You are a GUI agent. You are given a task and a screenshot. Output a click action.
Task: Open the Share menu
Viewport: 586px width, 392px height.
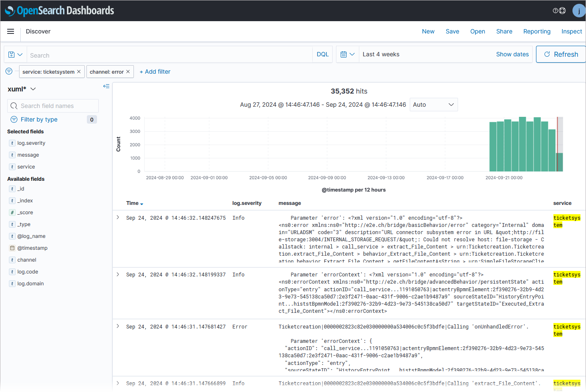pos(504,31)
